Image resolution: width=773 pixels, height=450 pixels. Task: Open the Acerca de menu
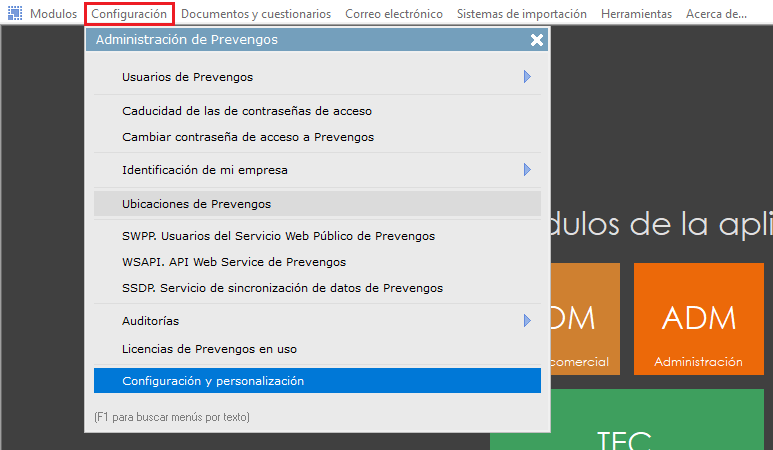[716, 14]
